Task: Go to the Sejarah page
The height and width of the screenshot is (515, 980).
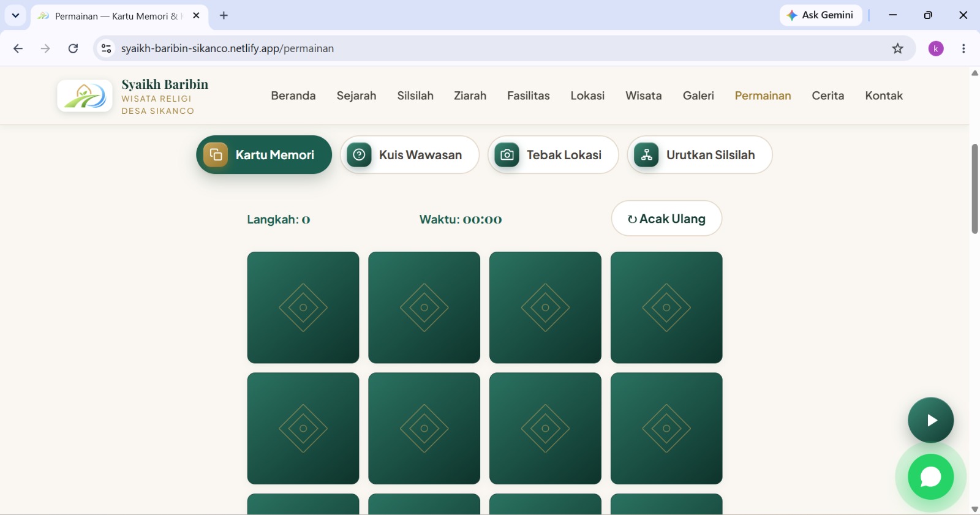Action: pos(356,96)
